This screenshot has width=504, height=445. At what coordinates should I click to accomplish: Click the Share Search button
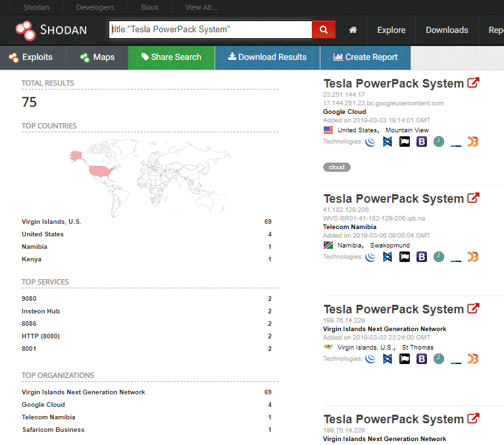pos(171,57)
